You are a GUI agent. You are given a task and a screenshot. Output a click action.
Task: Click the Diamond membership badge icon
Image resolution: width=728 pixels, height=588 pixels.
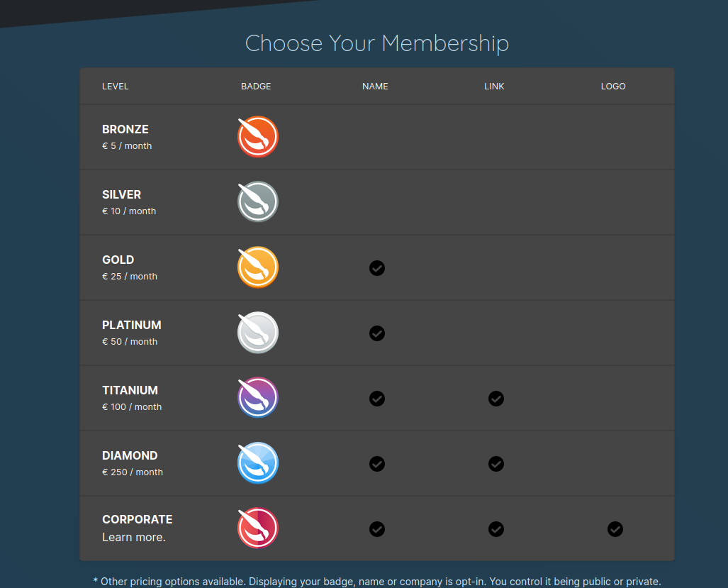point(258,462)
